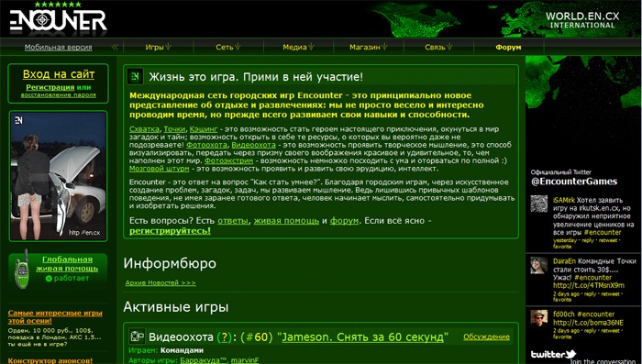Click the video camera icon near Видеоохота

pos(138,336)
